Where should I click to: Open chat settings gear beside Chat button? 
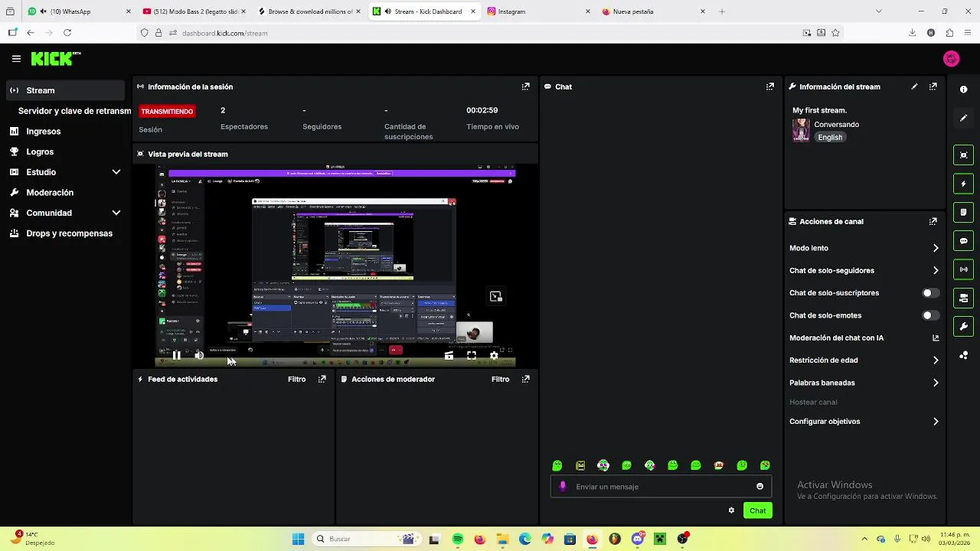(731, 510)
